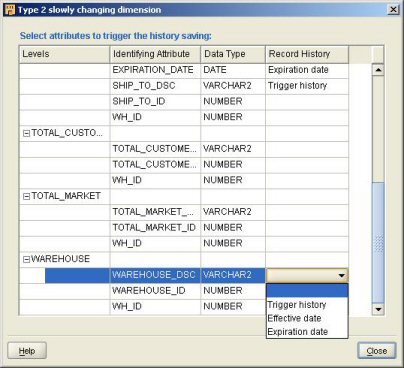Click the Data Type column header
Viewport: 404px width, 368px height.
point(233,54)
